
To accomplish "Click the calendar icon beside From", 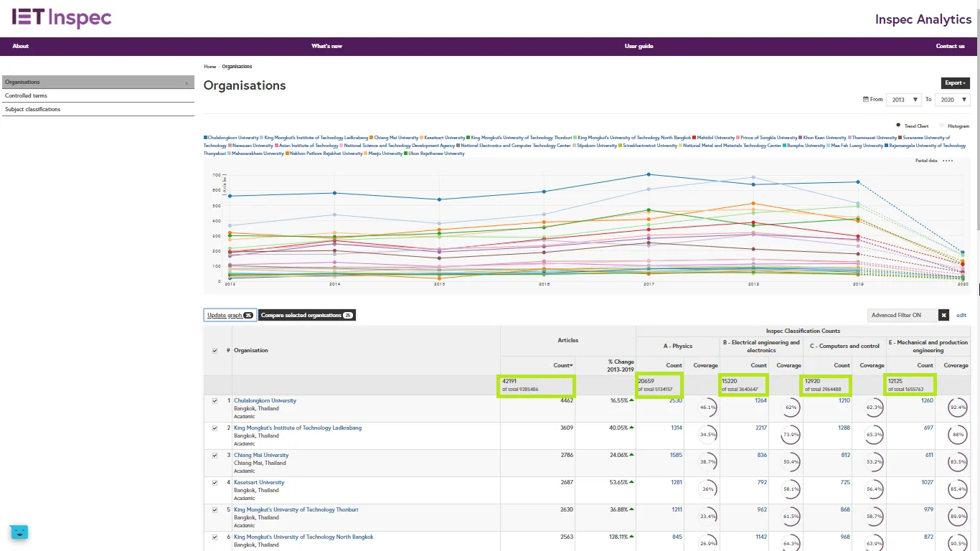I will 865,100.
